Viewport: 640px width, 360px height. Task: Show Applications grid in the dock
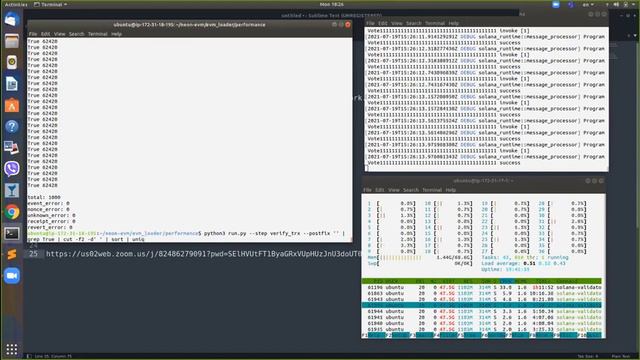(x=12, y=349)
